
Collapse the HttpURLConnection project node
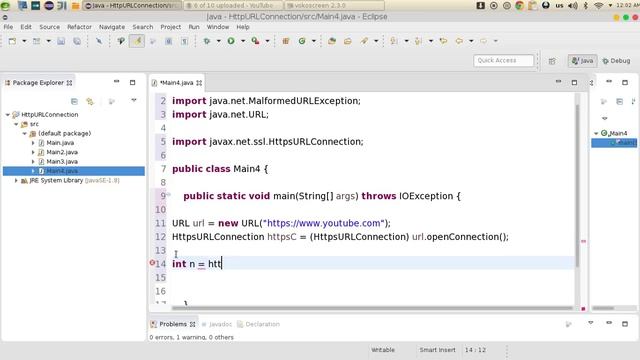point(8,115)
